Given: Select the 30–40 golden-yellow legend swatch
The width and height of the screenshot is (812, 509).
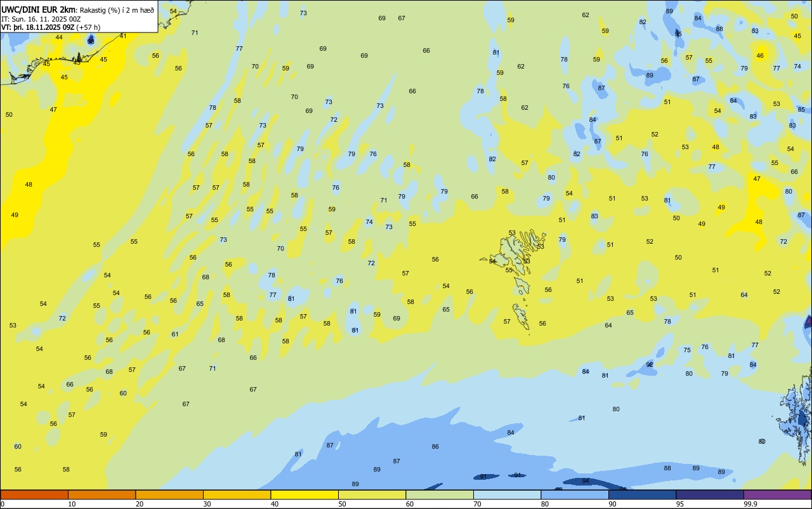Looking at the screenshot, I should tap(237, 494).
